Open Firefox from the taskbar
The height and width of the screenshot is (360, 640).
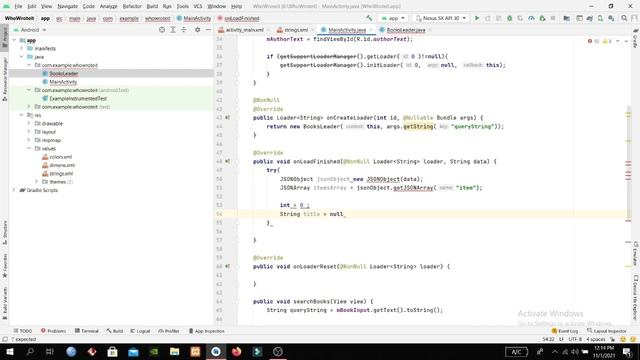coord(236,351)
